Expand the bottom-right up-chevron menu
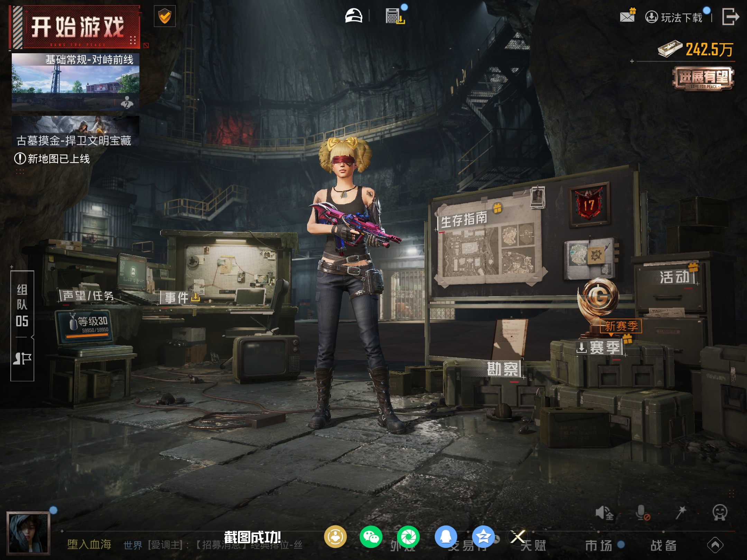Screen dimensions: 747x560 (x=715, y=545)
